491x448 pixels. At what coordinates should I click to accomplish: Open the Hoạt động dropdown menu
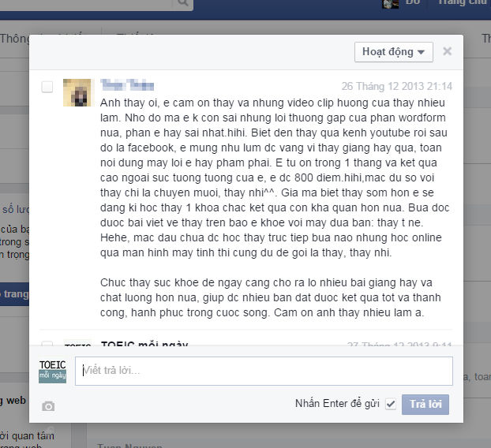point(394,52)
